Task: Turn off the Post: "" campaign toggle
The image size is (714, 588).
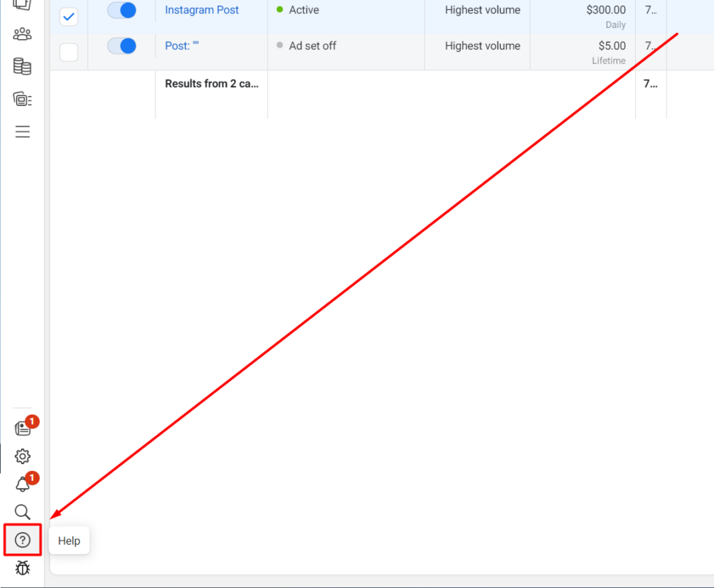Action: [122, 46]
